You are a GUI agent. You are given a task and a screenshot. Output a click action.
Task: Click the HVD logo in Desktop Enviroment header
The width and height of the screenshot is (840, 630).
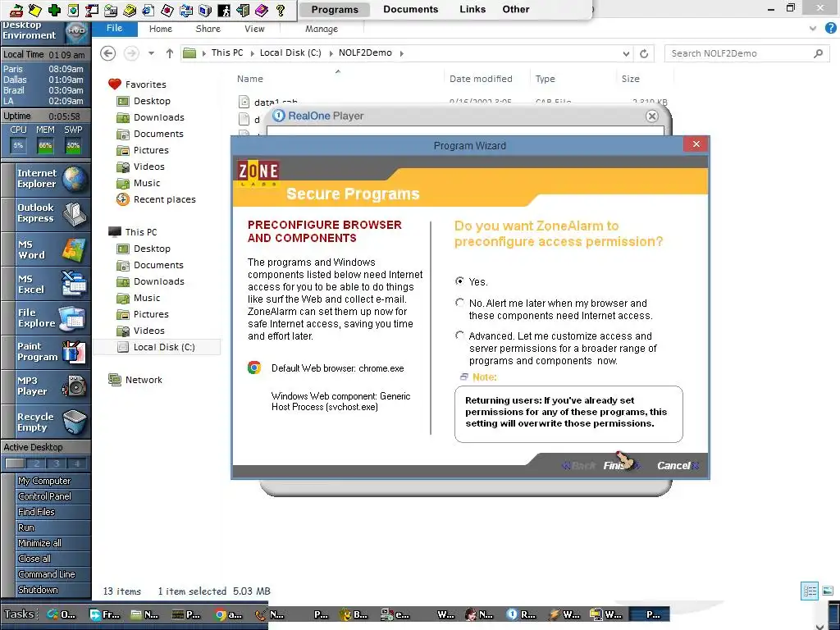pyautogui.click(x=76, y=31)
